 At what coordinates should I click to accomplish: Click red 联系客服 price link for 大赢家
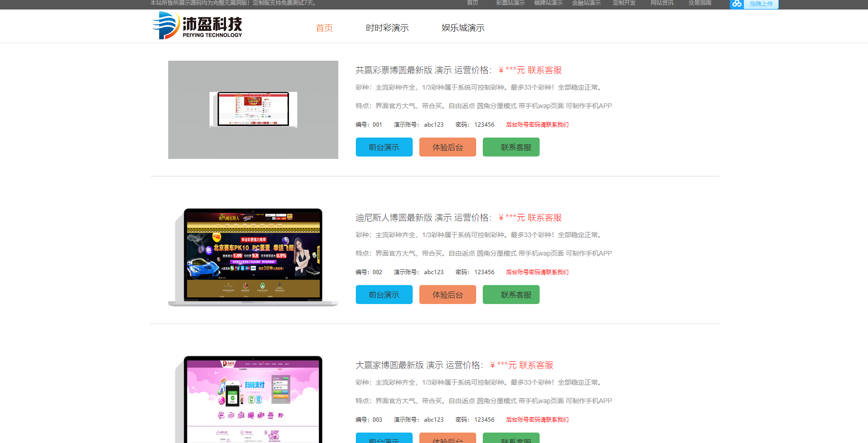[536, 365]
